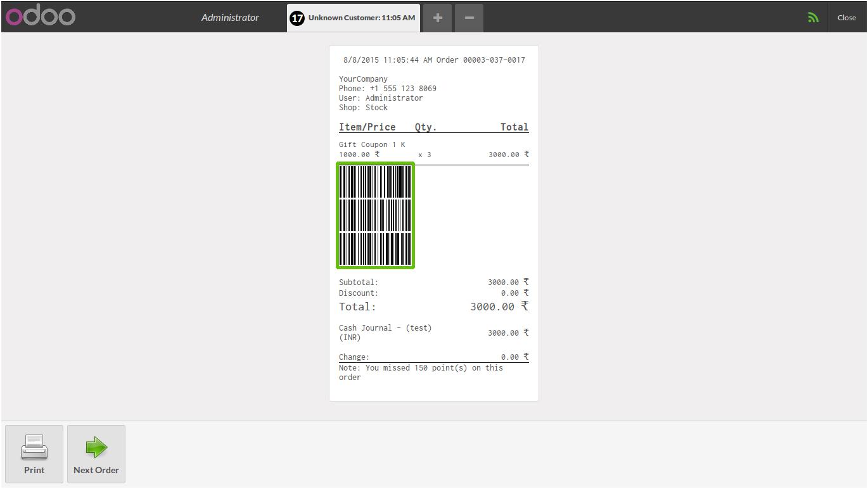The image size is (868, 489).
Task: Add a new order with plus button
Action: [x=437, y=18]
